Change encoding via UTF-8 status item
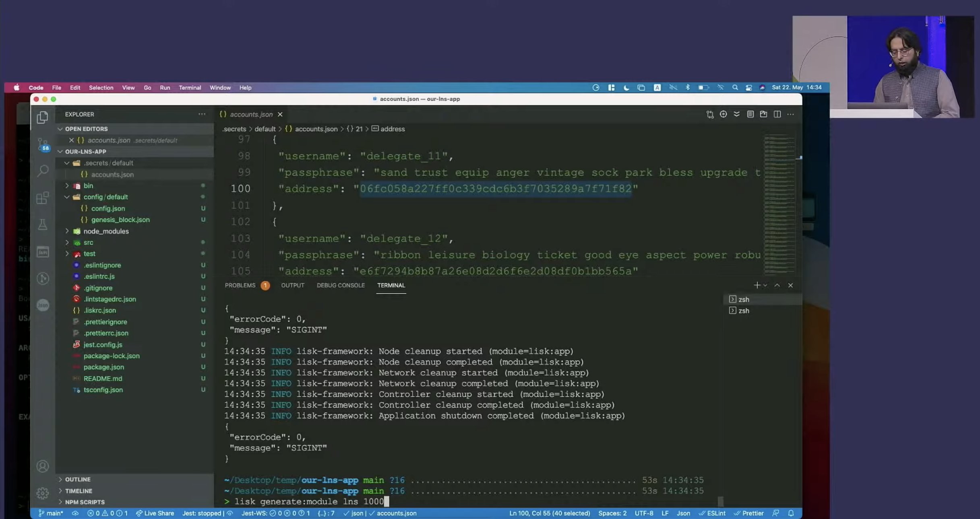980x519 pixels. click(x=644, y=513)
